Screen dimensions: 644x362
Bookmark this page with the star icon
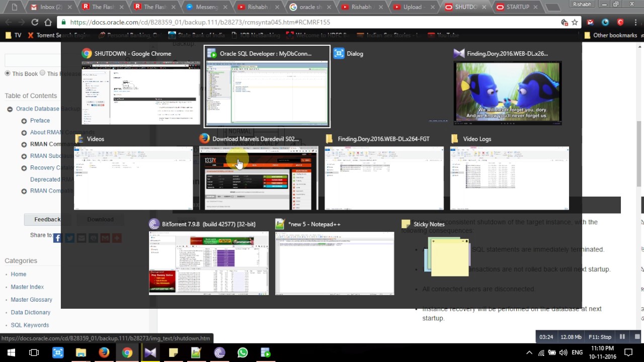coord(575,22)
